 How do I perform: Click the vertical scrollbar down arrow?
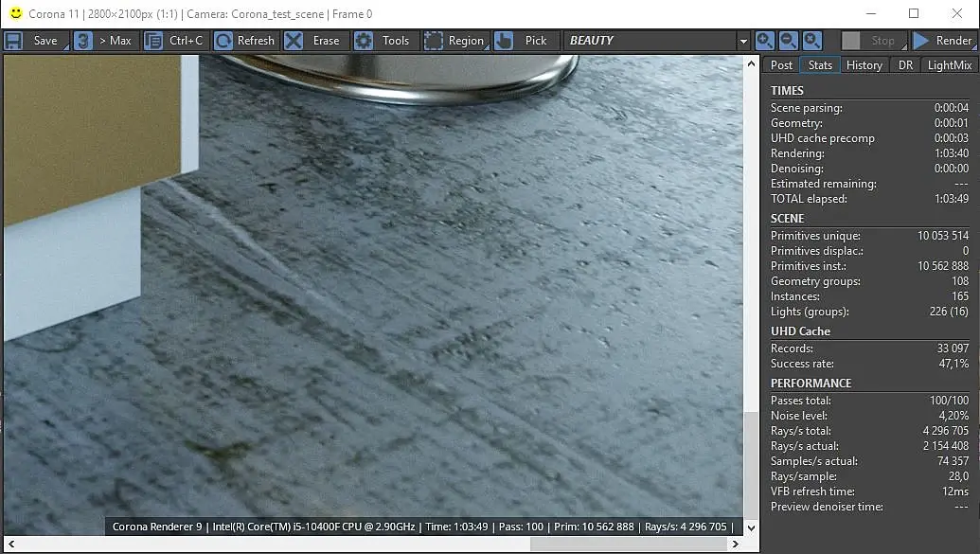tap(752, 527)
